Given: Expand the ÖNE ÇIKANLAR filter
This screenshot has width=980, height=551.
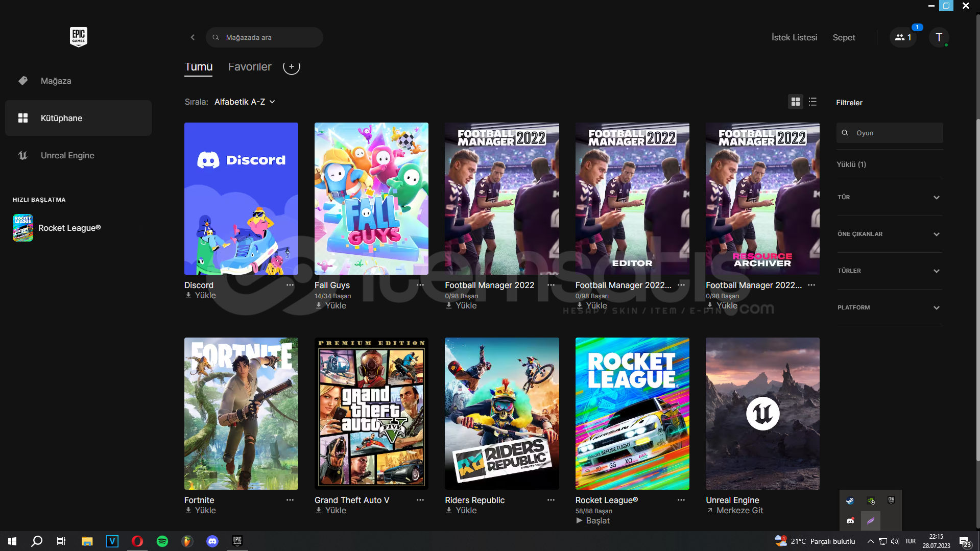Looking at the screenshot, I should click(x=889, y=234).
